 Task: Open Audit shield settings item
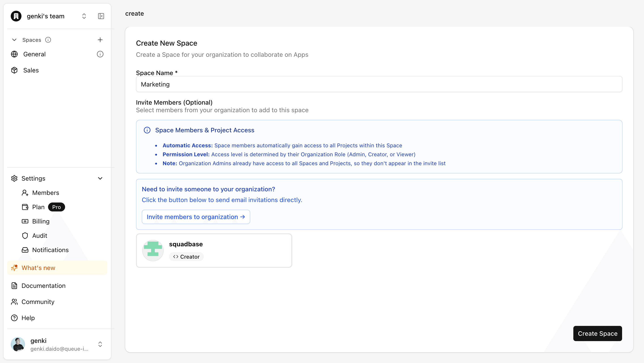coord(40,236)
